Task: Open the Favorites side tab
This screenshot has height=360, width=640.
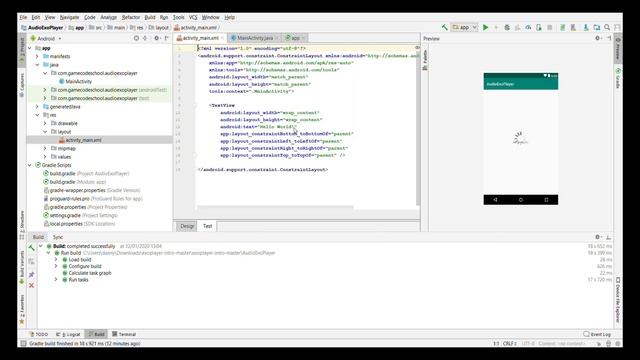Action: click(22, 309)
